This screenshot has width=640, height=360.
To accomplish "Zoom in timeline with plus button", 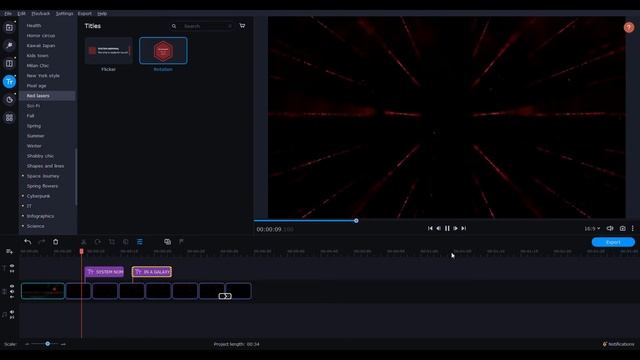I will (63, 344).
